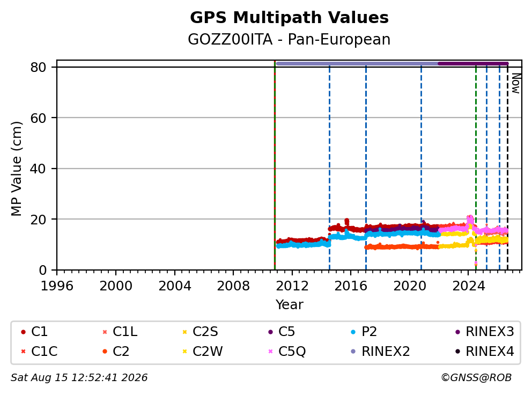The width and height of the screenshot is (532, 394).
Task: Click the RINEX2 availability bar at top
Action: pos(357,63)
